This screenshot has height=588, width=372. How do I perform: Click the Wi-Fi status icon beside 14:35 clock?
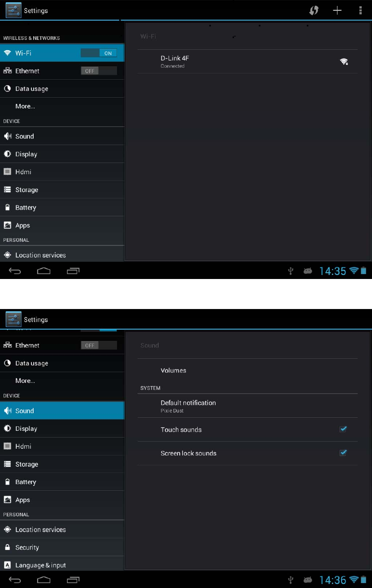354,270
